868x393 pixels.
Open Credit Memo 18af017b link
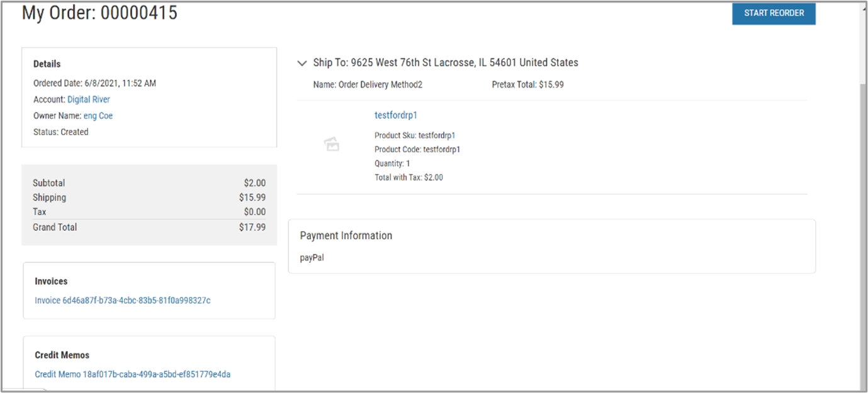coord(132,374)
